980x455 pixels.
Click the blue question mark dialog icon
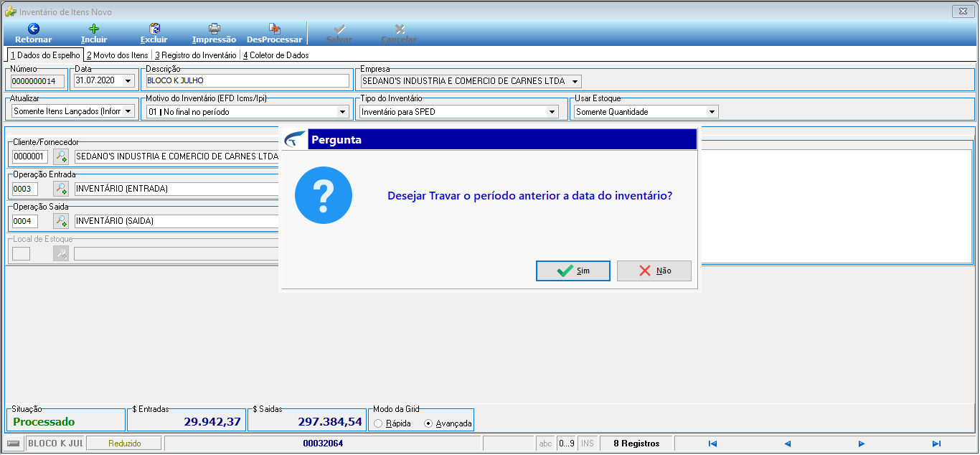324,195
